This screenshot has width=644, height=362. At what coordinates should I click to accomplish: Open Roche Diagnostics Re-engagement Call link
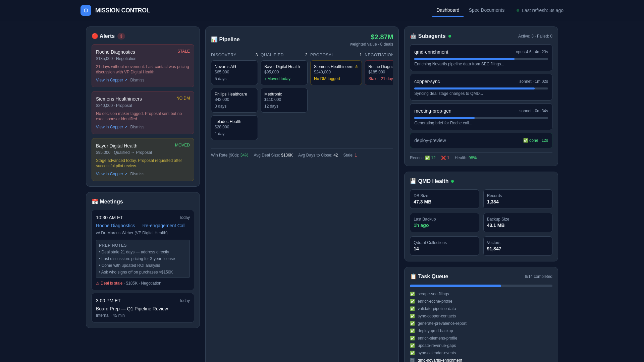[x=141, y=226]
